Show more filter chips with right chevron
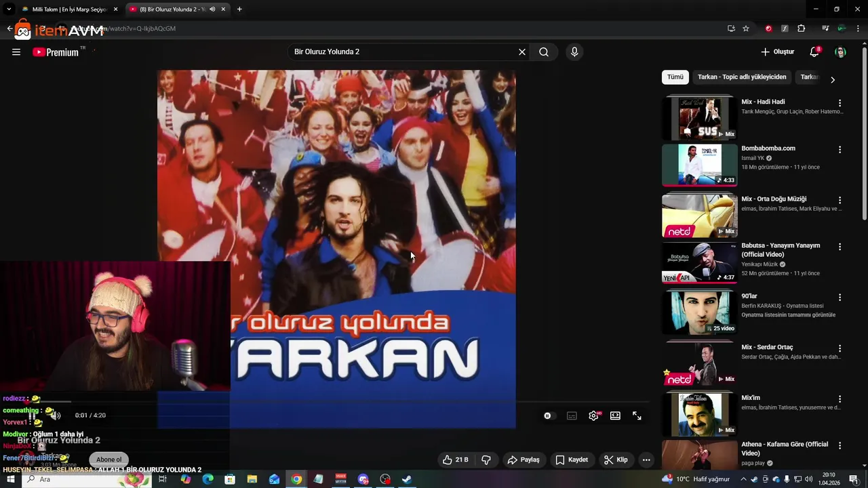Image resolution: width=868 pixels, height=488 pixels. (x=833, y=79)
